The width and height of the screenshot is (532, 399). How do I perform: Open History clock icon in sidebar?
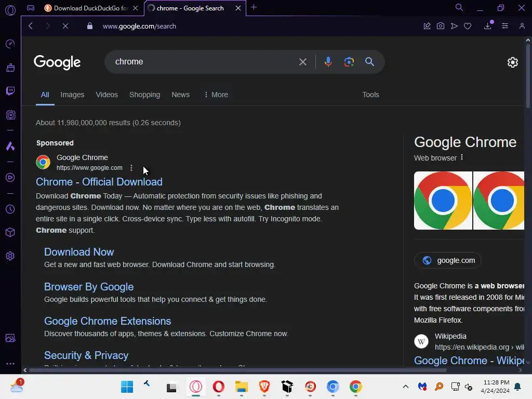tap(10, 209)
